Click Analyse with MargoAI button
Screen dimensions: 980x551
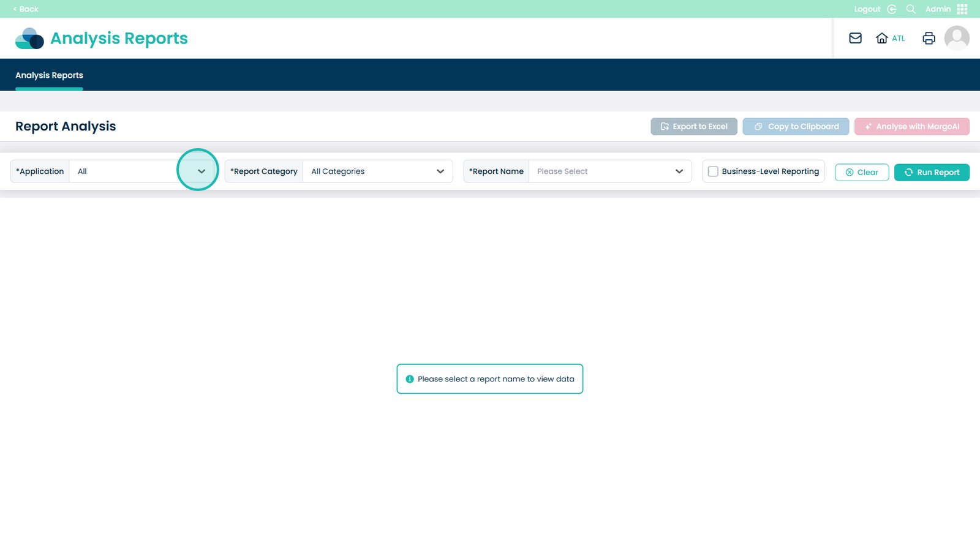912,127
